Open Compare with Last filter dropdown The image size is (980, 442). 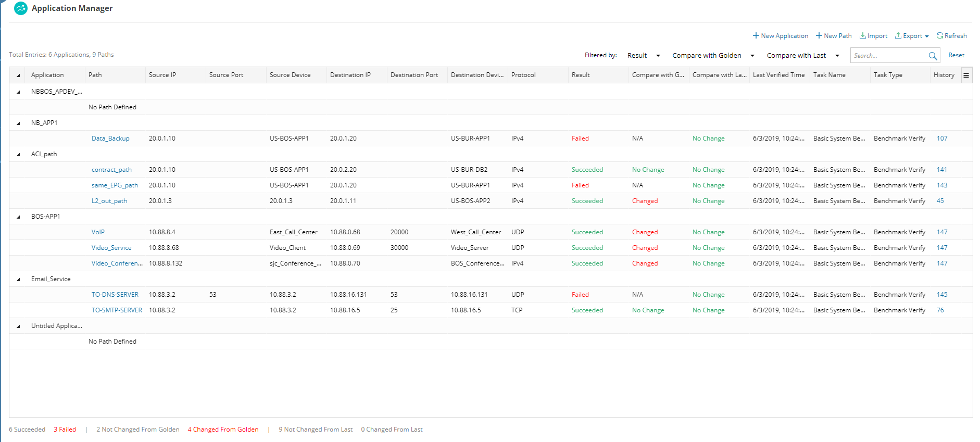802,56
